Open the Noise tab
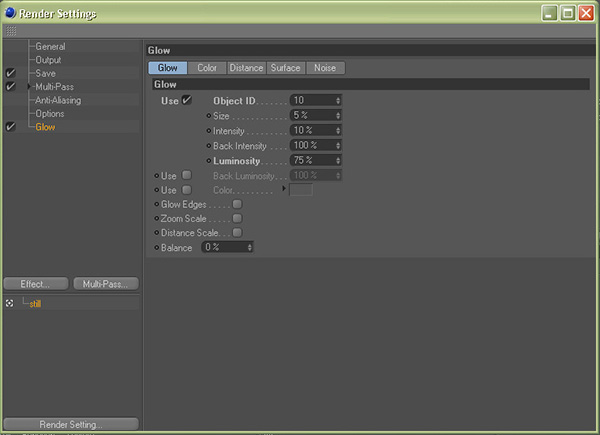 click(326, 68)
